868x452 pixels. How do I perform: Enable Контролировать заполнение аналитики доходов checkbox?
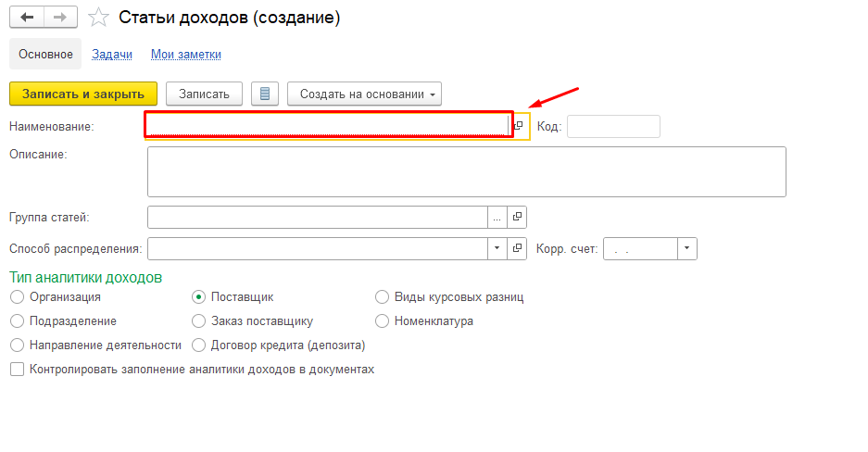[x=18, y=369]
